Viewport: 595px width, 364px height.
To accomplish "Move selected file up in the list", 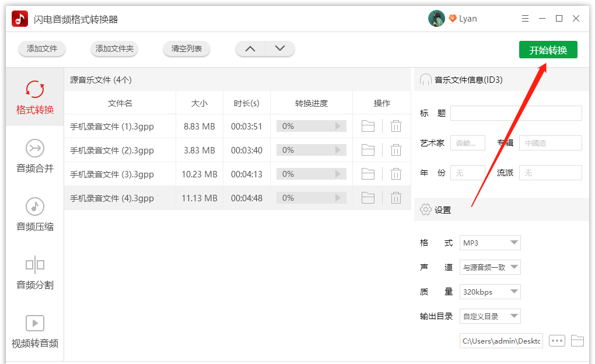I will (x=250, y=49).
